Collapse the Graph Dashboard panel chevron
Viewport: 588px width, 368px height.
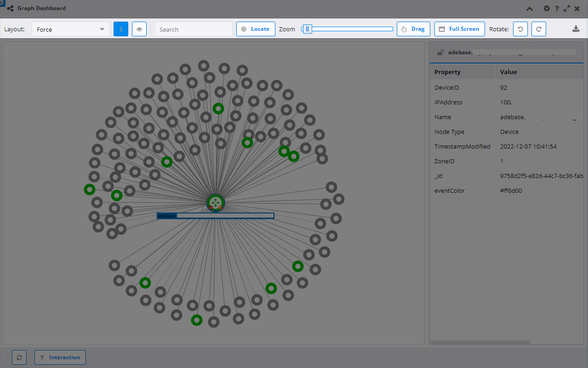530,9
